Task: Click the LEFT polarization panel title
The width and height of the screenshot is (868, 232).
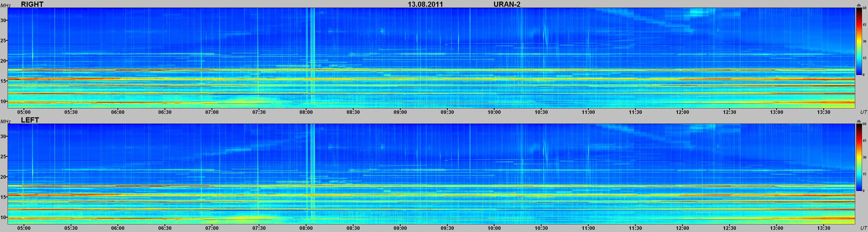Action: coord(30,120)
